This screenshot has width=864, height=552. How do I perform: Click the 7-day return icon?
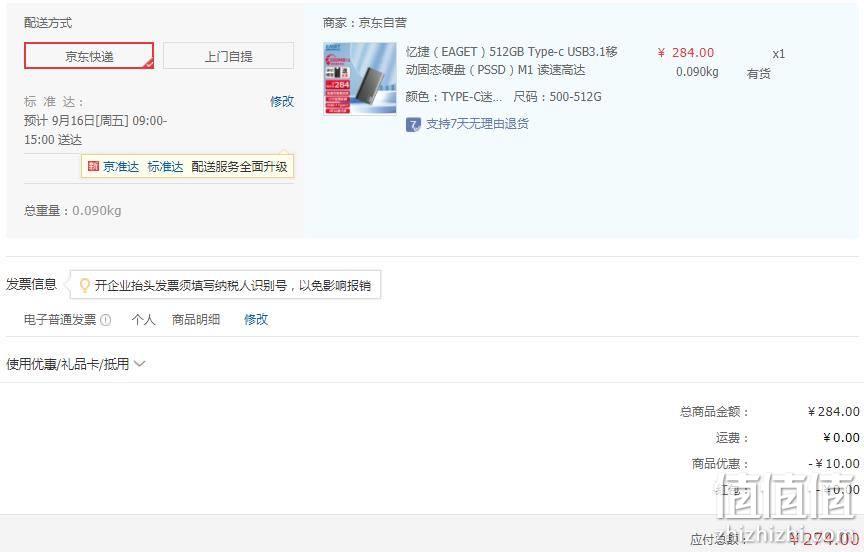[x=413, y=125]
